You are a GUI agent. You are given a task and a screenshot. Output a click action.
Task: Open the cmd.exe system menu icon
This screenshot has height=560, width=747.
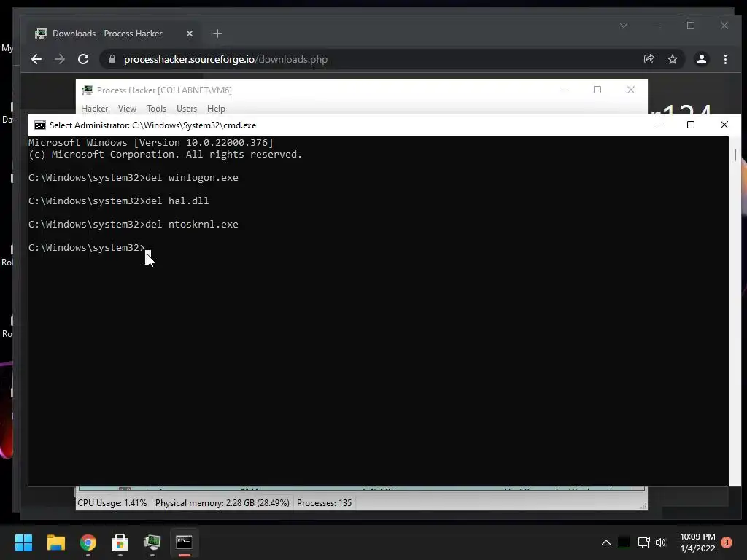tap(40, 125)
